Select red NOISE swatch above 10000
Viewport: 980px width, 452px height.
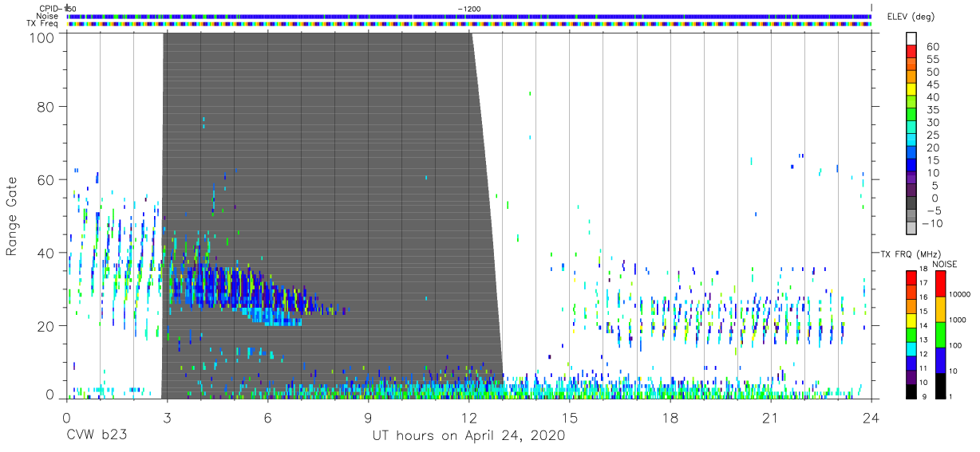[940, 283]
